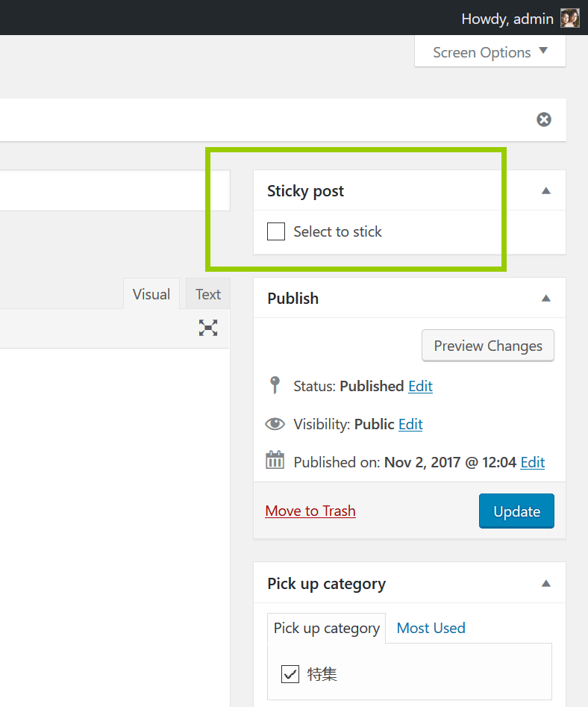Dismiss the notice with the X icon
Screen dimensions: 588x707
[x=544, y=119]
